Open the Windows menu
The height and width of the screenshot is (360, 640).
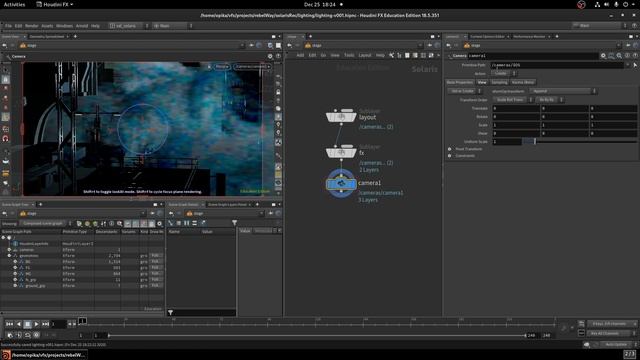[64, 26]
